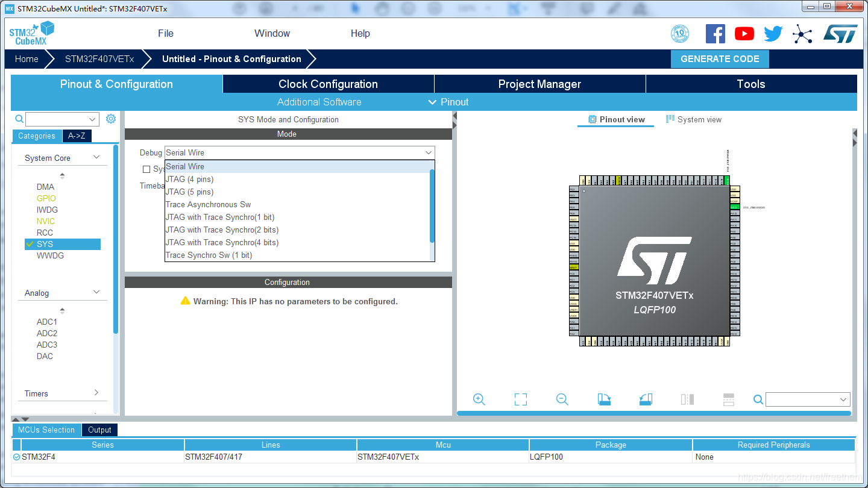This screenshot has width=868, height=488.
Task: Switch to A->Z list tab
Action: pyautogui.click(x=77, y=136)
